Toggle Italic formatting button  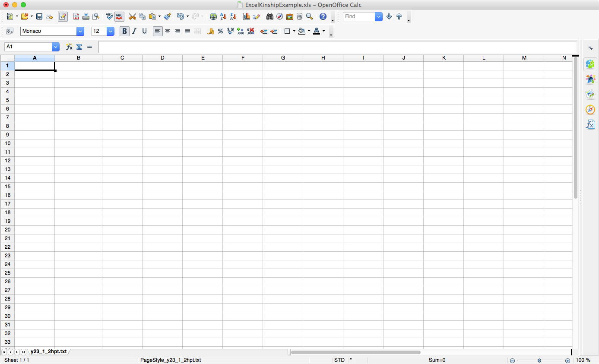pyautogui.click(x=134, y=31)
